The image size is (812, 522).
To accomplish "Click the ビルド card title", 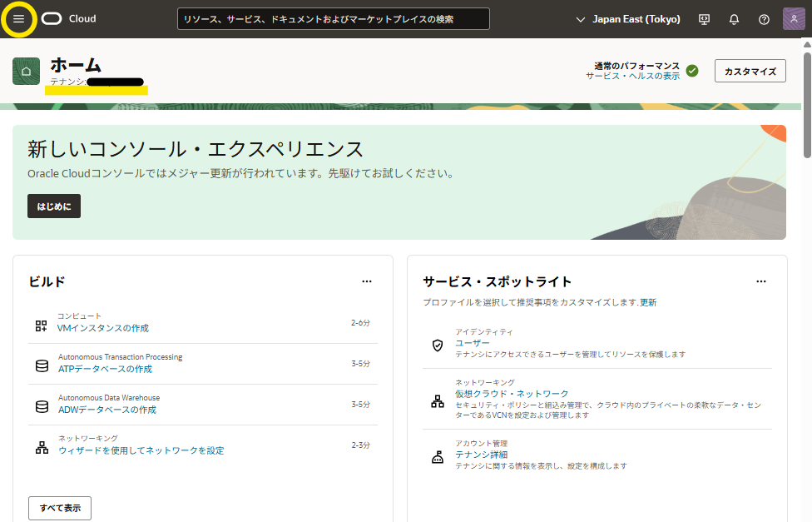I will 47,281.
